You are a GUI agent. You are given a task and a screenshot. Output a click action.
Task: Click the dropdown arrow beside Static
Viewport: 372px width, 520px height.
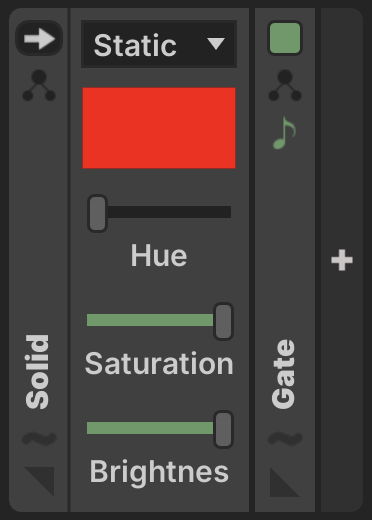(x=216, y=44)
